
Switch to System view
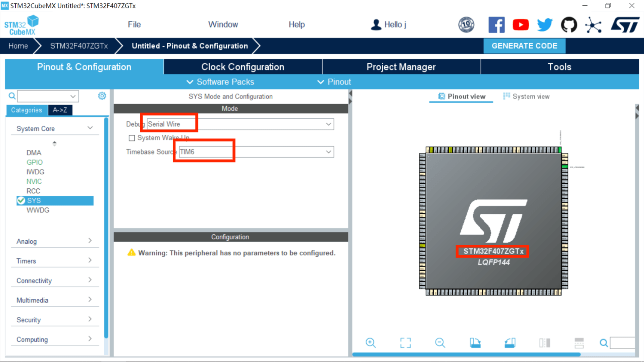[x=526, y=97]
